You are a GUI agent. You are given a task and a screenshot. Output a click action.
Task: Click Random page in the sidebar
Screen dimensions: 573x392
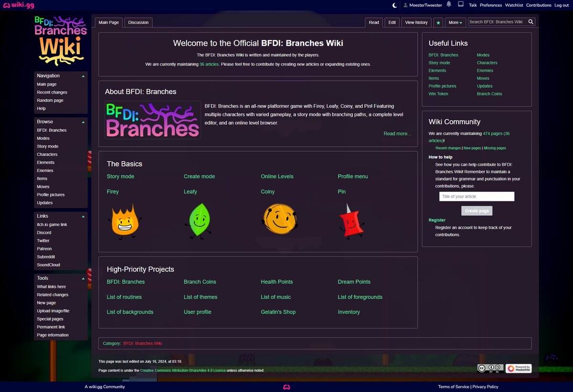point(50,100)
